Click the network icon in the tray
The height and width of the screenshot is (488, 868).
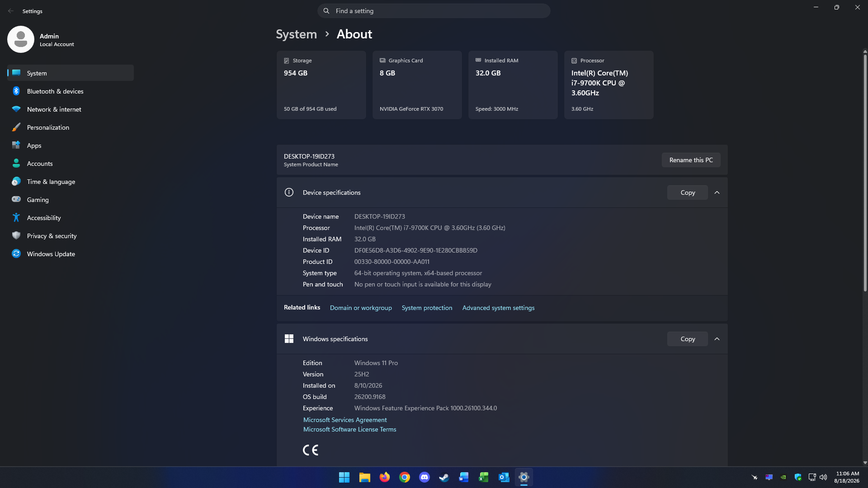[812, 477]
